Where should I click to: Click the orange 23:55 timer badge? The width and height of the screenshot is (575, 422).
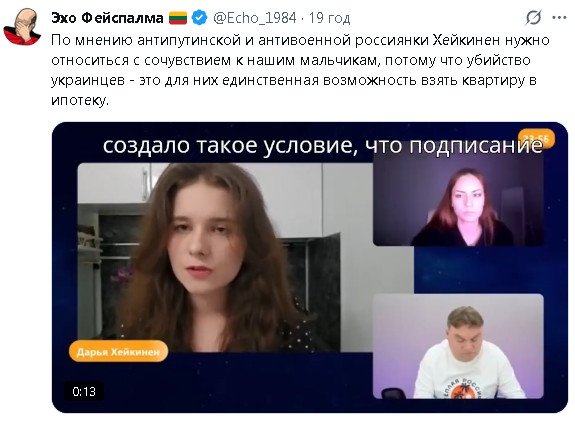536,139
